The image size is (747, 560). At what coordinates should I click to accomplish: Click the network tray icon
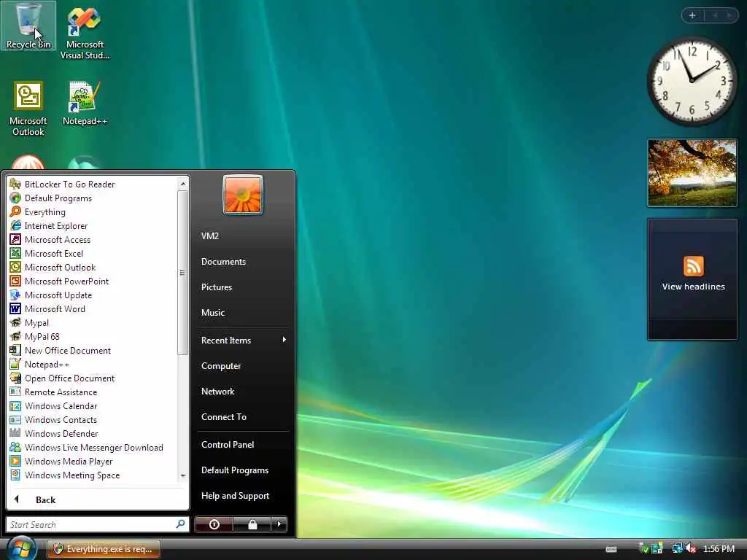[677, 548]
